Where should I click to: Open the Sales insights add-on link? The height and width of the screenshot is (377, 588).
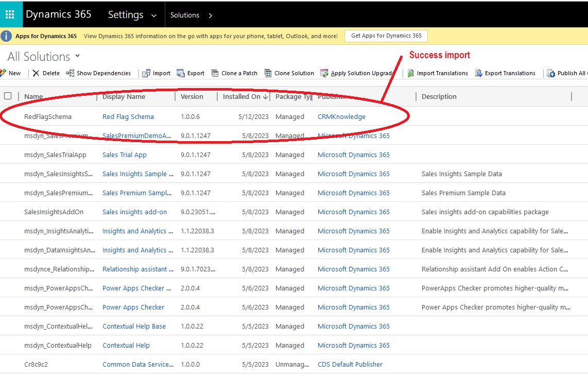click(134, 212)
